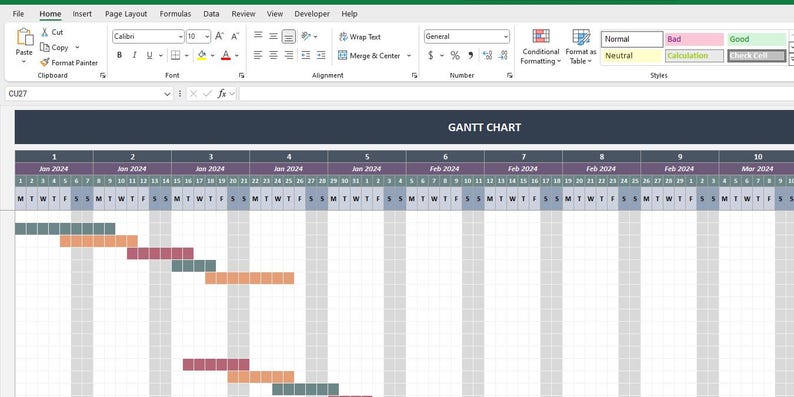Apply Accounting dollar format
Viewport: 794px width, 397px height.
click(x=431, y=55)
